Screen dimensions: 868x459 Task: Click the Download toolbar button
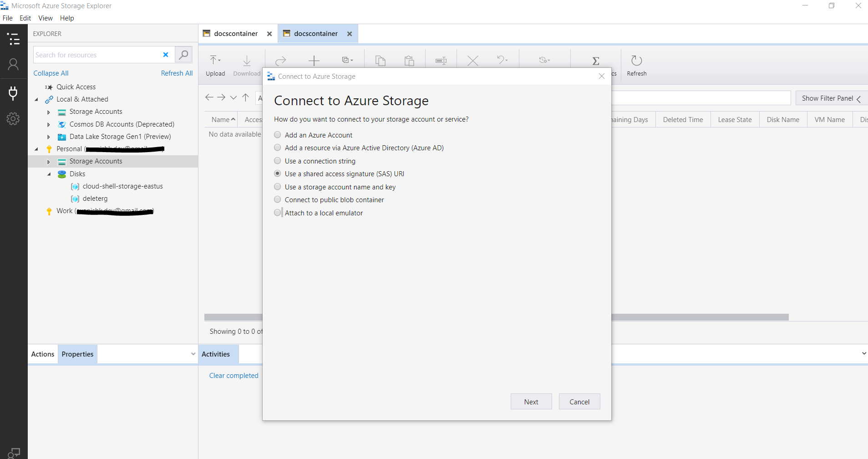click(247, 66)
